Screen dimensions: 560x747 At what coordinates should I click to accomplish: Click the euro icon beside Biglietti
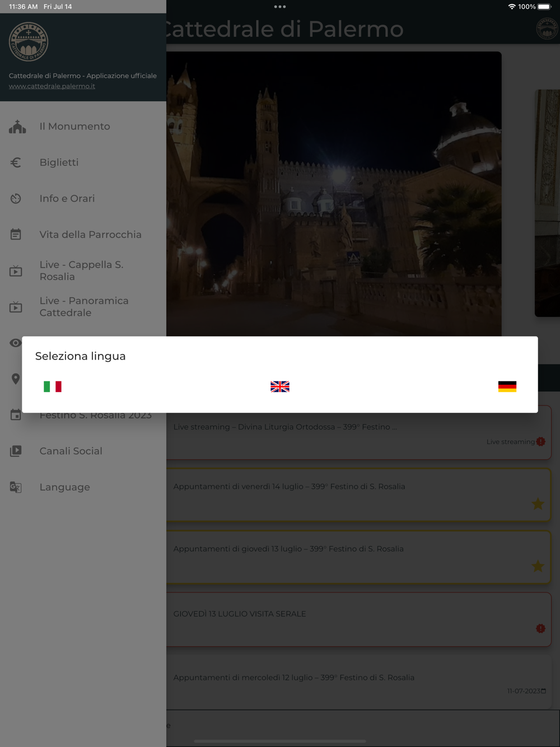coord(16,162)
